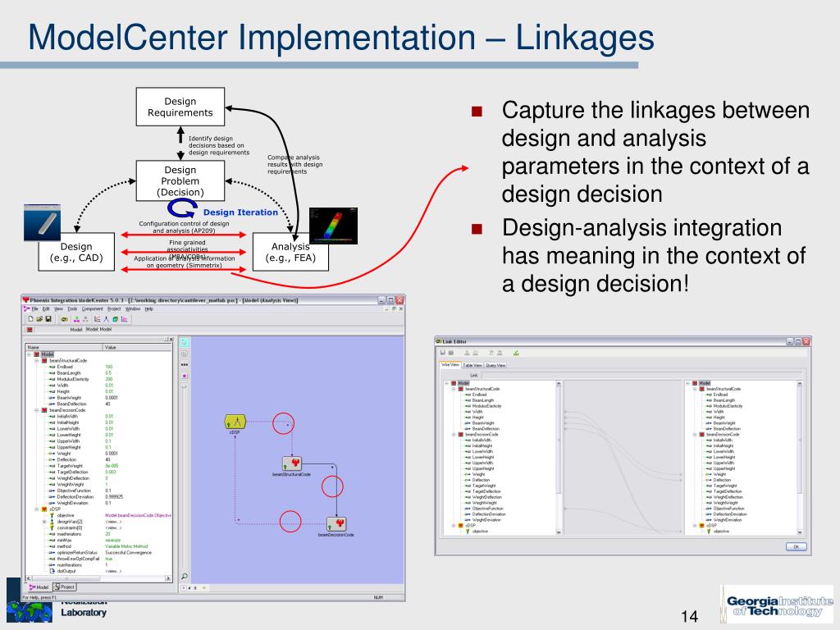Click WeightDeviation in Link Editor right tree
The image size is (840, 630).
coord(728,519)
